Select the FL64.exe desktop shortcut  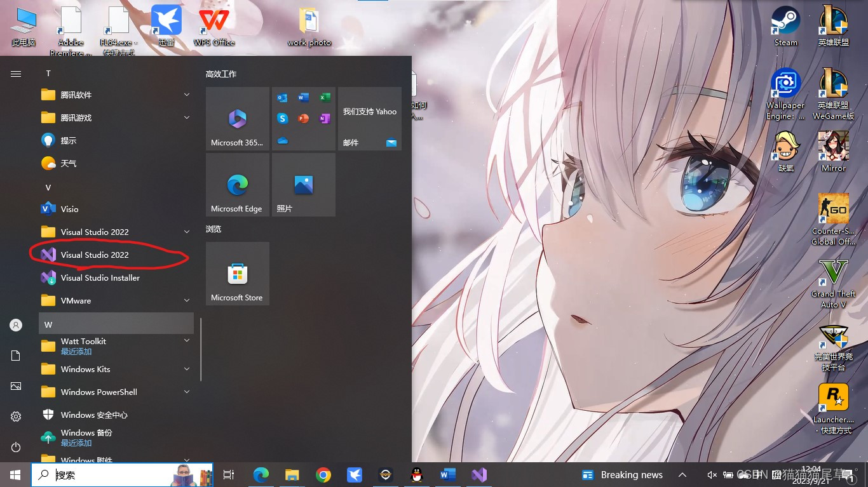118,30
